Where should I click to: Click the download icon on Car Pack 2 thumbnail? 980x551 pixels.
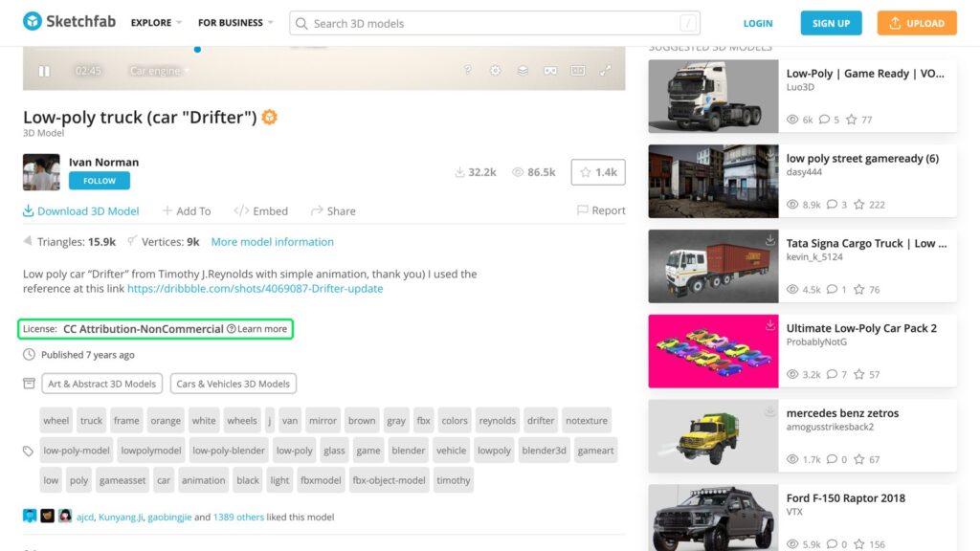point(770,325)
